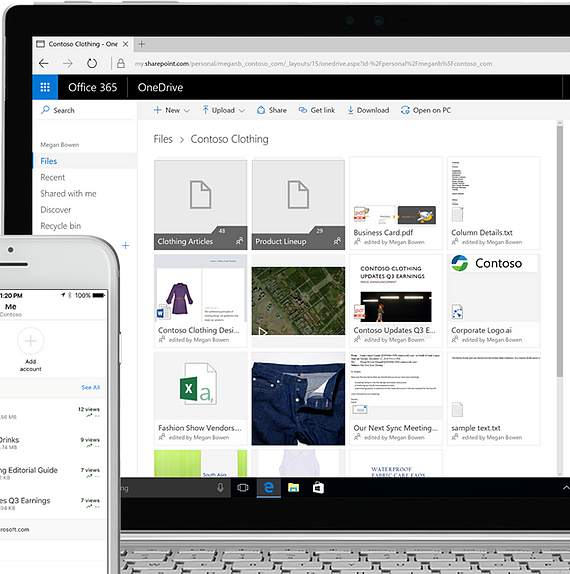The height and width of the screenshot is (574, 570).
Task: Open Our Next Sync Meeting email file
Action: point(396,399)
